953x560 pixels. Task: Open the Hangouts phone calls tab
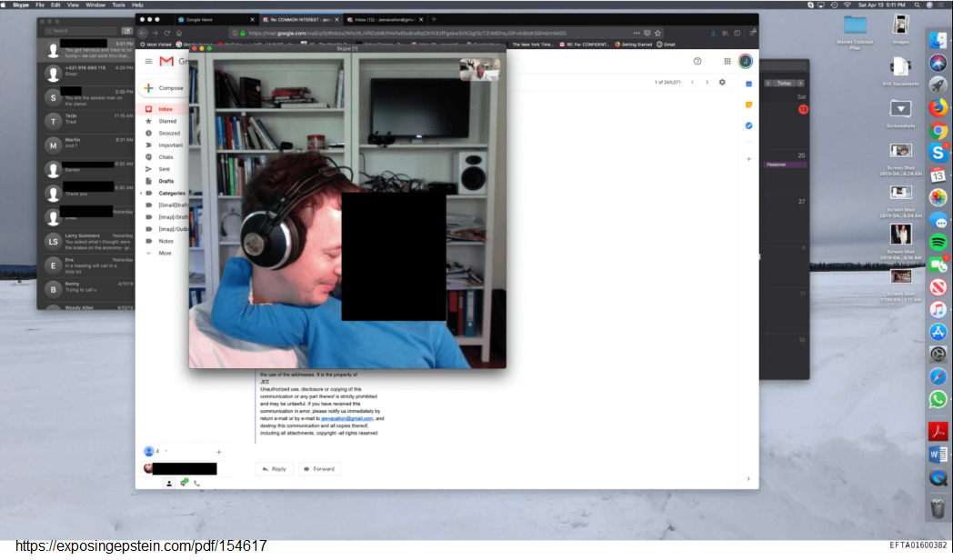pos(197,484)
